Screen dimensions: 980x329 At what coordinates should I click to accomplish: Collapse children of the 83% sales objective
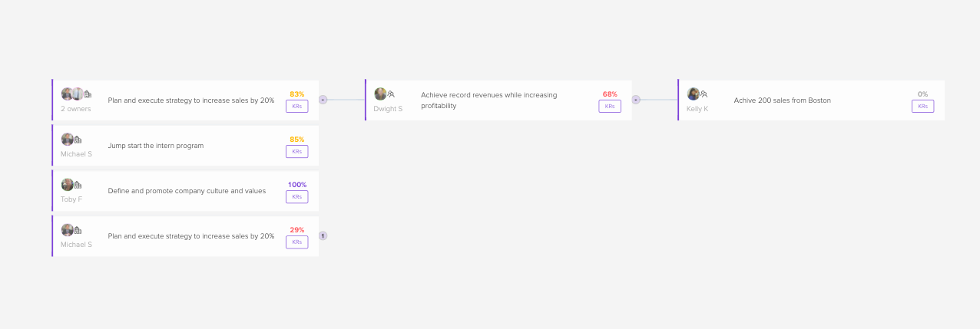point(323,100)
